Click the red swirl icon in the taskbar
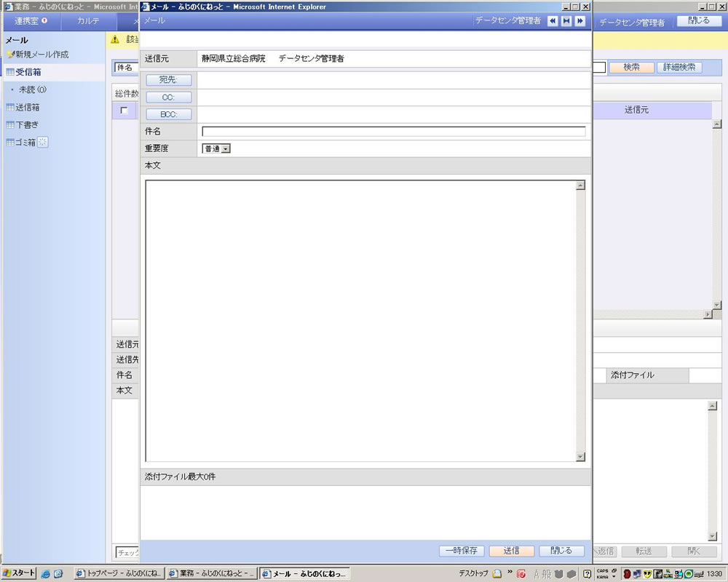The width and height of the screenshot is (728, 582). [x=521, y=574]
